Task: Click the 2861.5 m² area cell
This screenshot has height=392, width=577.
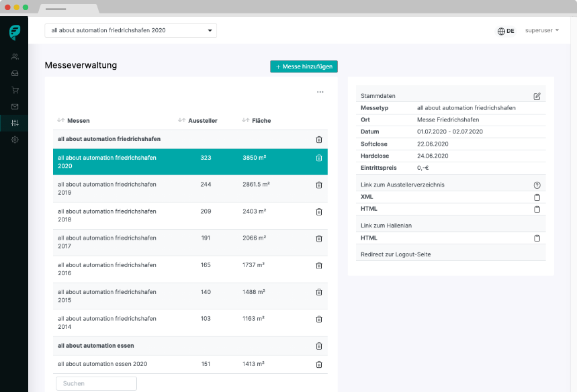Action: click(256, 185)
